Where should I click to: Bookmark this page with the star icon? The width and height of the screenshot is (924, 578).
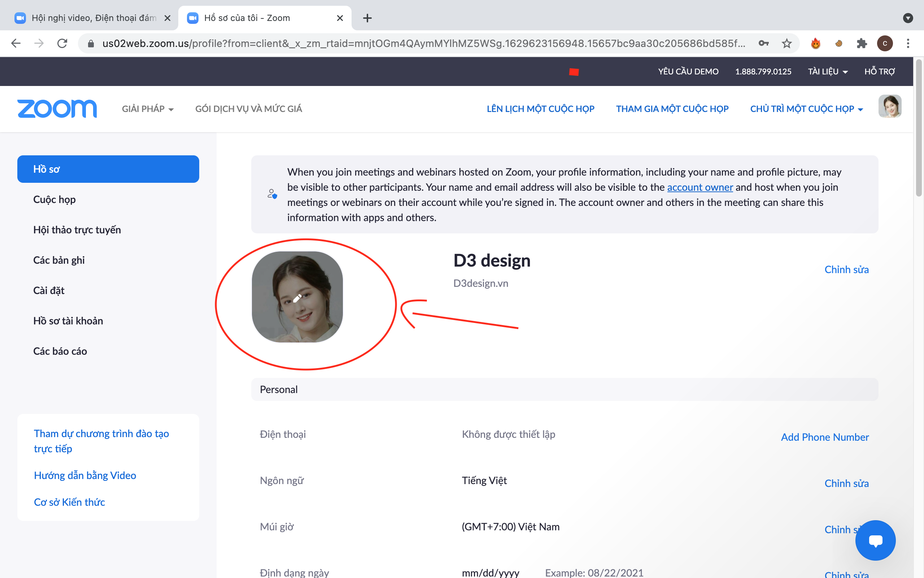[786, 43]
